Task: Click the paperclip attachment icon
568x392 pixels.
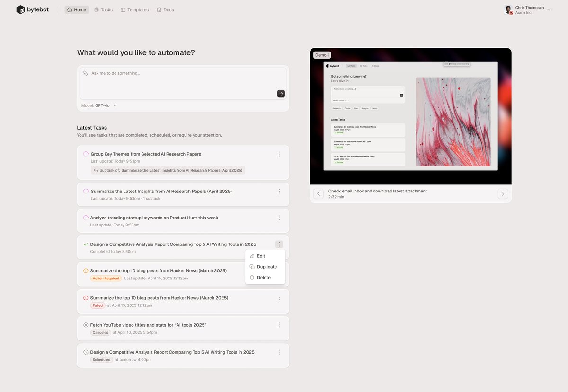Action: (85, 73)
